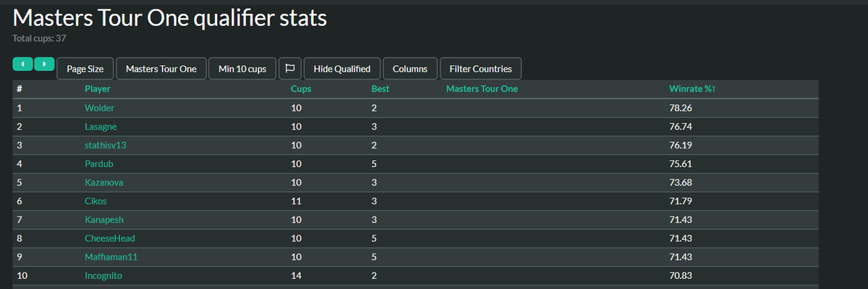
Task: Open the Columns menu
Action: (x=410, y=69)
